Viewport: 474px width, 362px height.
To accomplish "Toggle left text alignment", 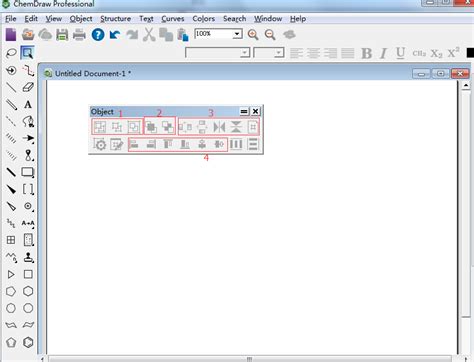I will click(296, 53).
